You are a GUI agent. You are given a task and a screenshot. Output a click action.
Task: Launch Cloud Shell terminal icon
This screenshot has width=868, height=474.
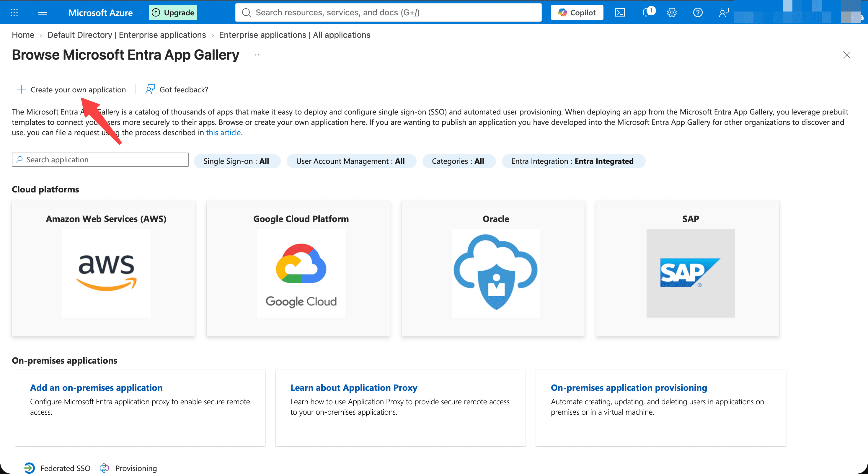(x=620, y=12)
